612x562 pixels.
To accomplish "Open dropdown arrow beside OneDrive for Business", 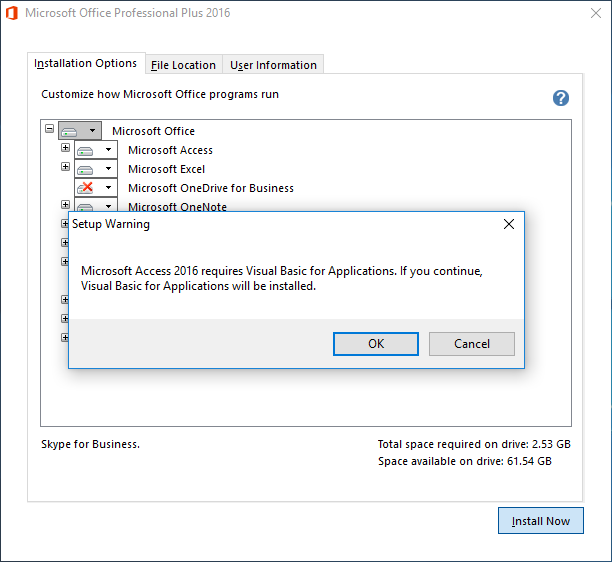I will (x=108, y=188).
